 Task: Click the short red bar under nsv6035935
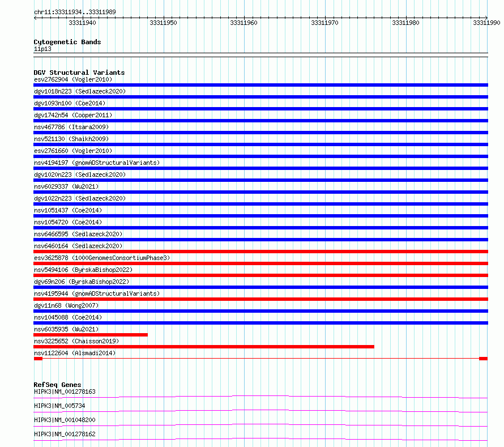point(91,335)
